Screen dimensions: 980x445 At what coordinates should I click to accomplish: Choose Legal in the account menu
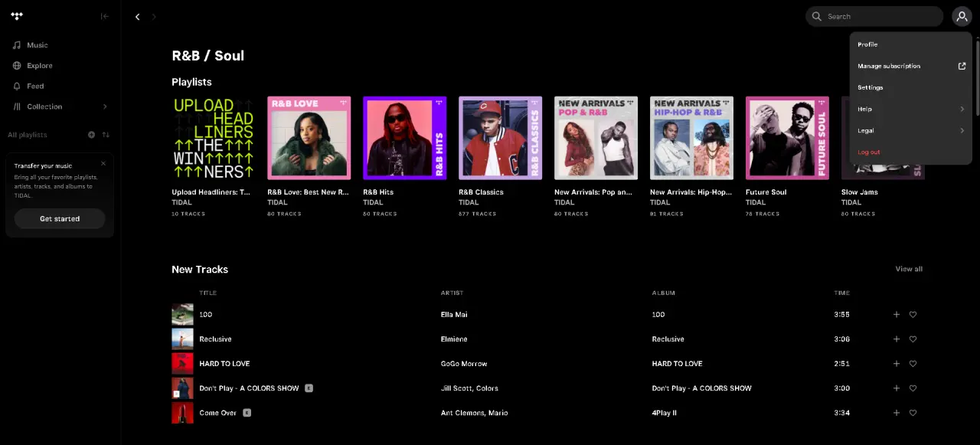(910, 130)
